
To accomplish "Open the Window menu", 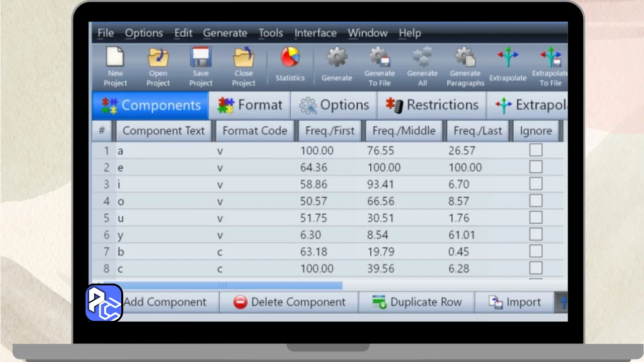I will 368,33.
